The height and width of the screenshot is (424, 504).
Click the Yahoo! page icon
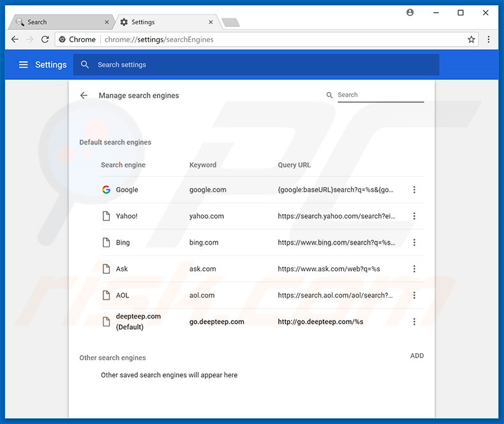pos(106,216)
